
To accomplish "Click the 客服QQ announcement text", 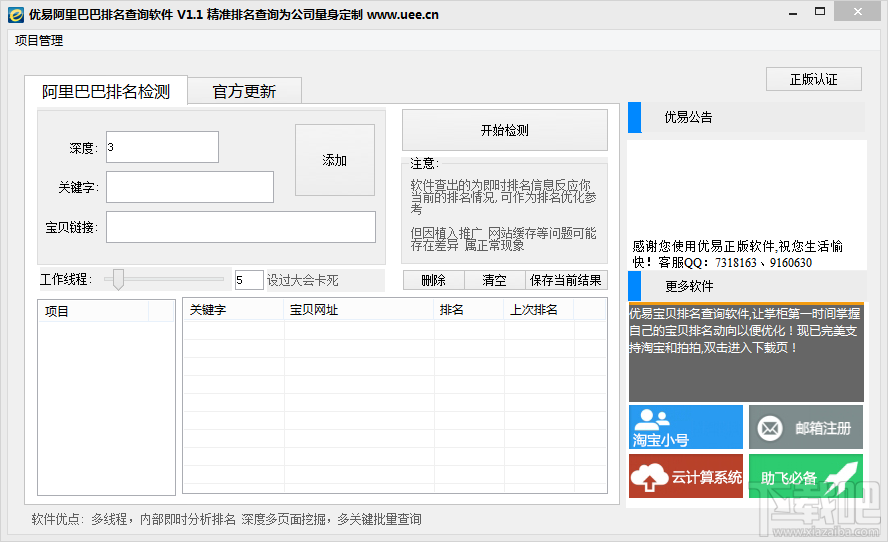I will (737, 254).
